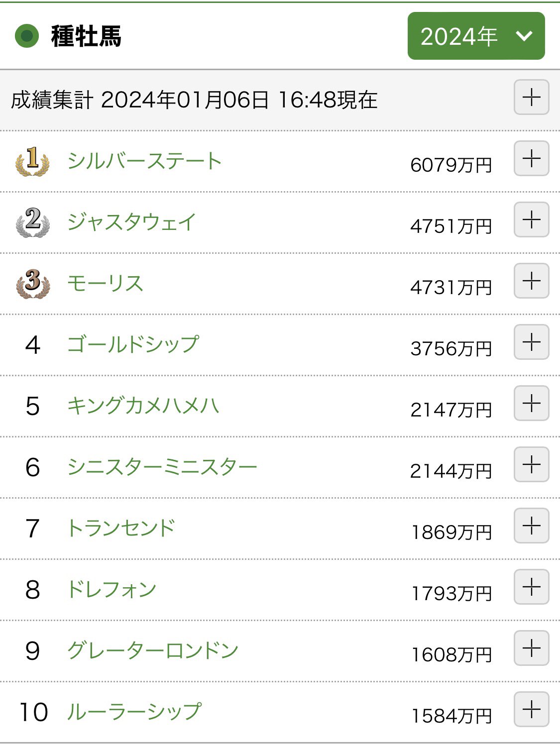Open the 2024年 year dropdown
The width and height of the screenshot is (560, 753).
point(476,36)
